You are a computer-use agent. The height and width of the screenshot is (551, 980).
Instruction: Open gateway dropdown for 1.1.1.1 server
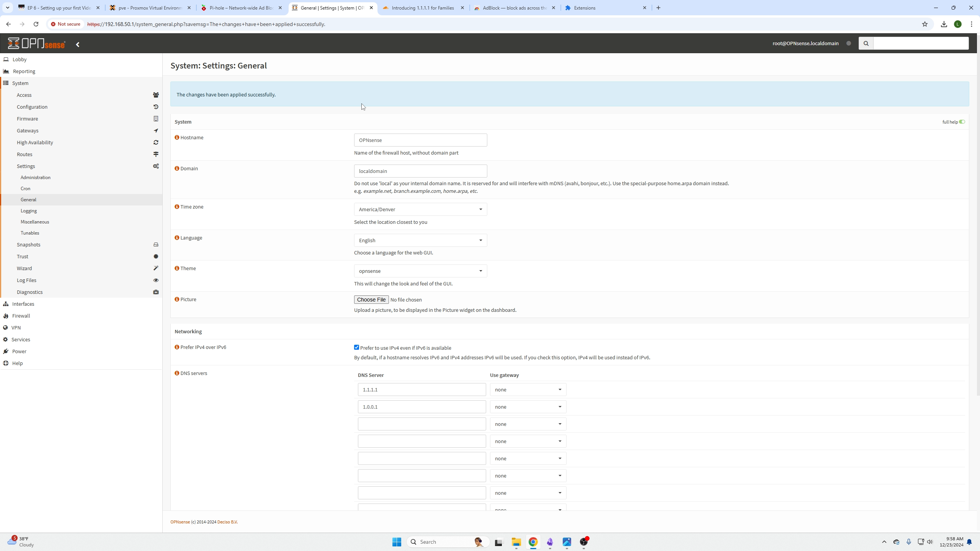pyautogui.click(x=528, y=390)
